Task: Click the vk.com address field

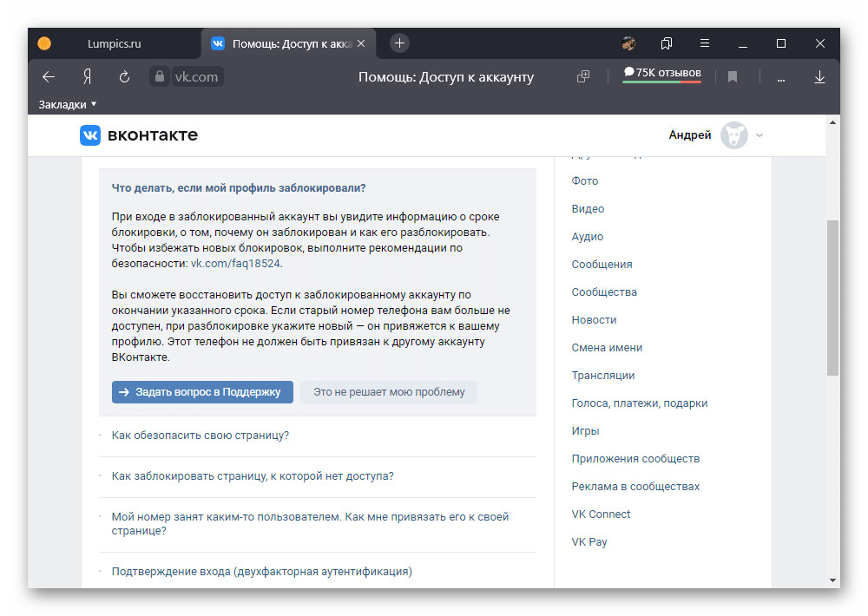Action: tap(196, 76)
